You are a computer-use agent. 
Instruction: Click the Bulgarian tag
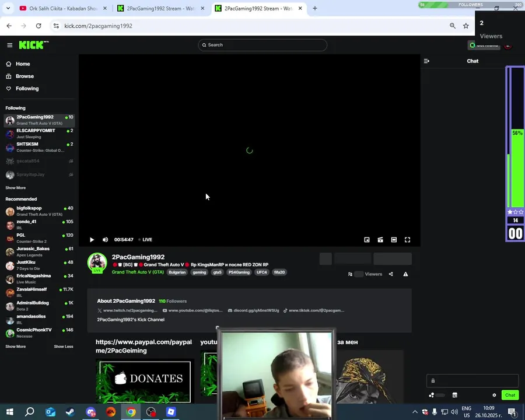pos(177,272)
